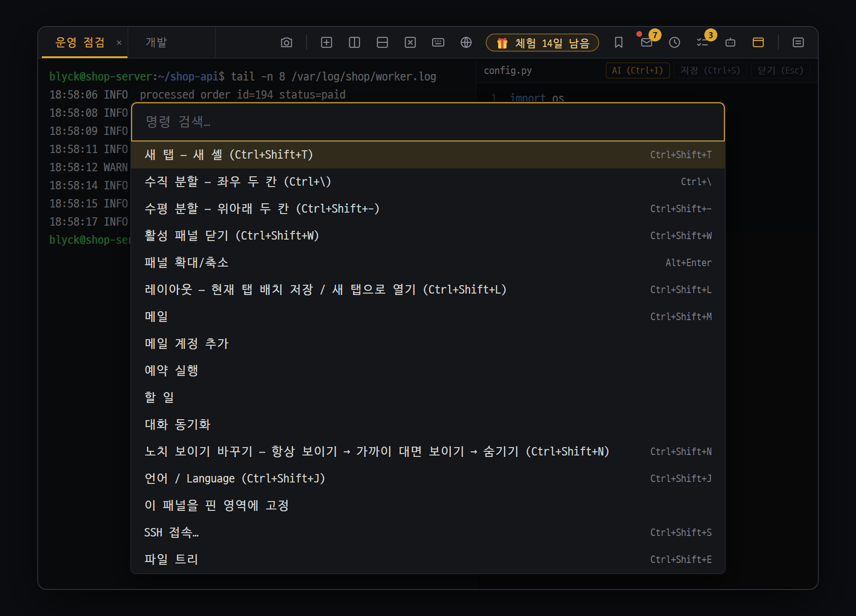Open the 메일 command

pos(428,316)
